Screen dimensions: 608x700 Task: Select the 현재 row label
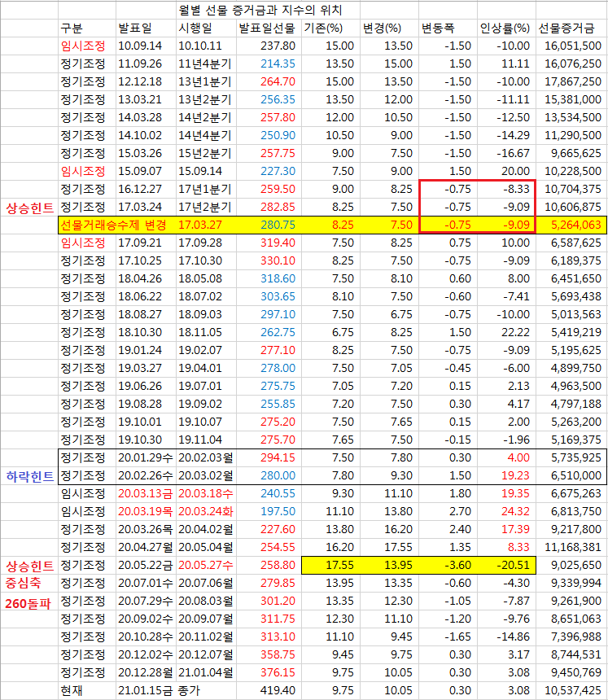point(72,690)
